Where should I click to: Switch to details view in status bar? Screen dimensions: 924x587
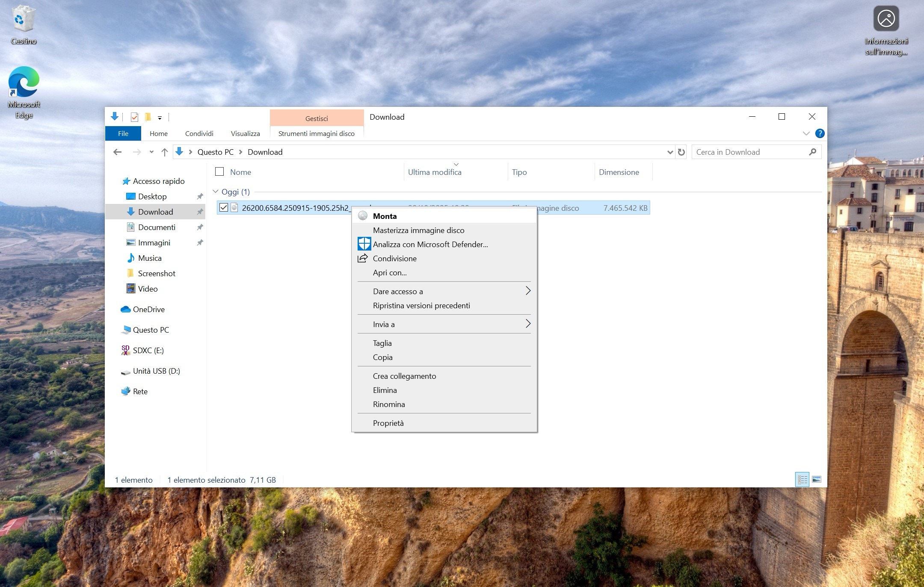802,479
